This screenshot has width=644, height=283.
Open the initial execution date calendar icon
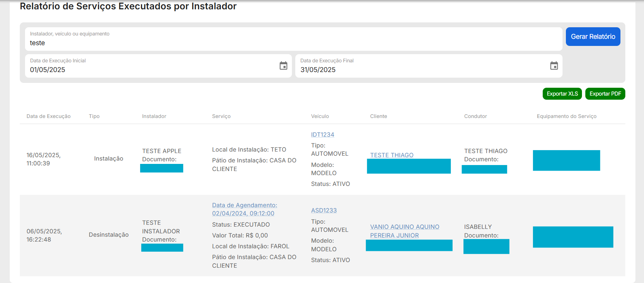tap(283, 66)
